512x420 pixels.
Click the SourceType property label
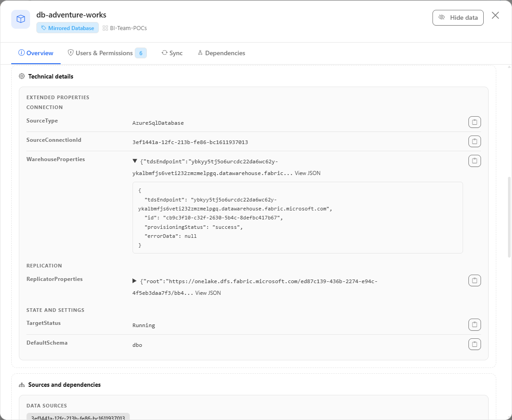(x=42, y=120)
